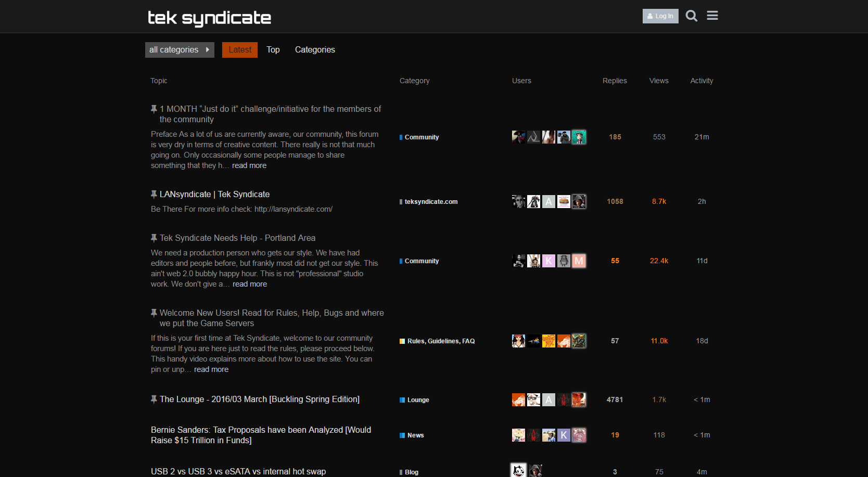Click the first avatar on The Lounge topic
868x477 pixels.
[518, 399]
